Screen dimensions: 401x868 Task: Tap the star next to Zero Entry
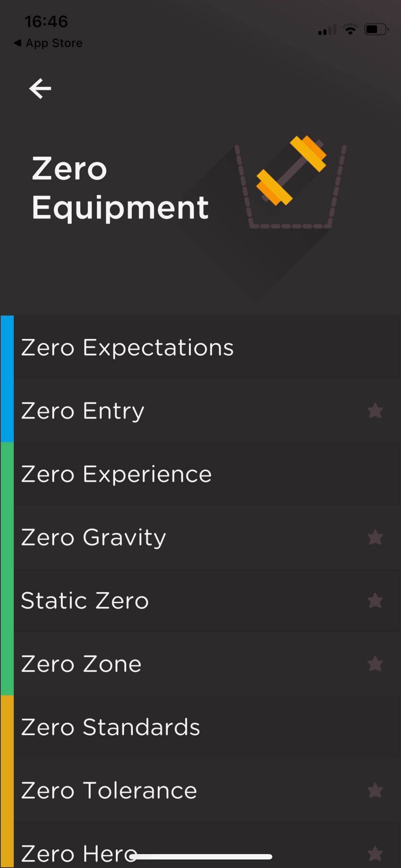(x=376, y=411)
